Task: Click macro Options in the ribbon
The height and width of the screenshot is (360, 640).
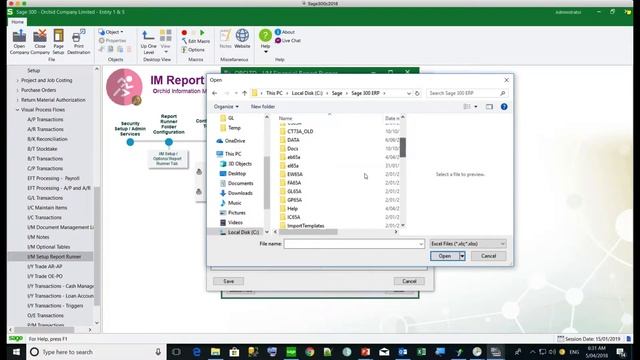Action: (193, 50)
